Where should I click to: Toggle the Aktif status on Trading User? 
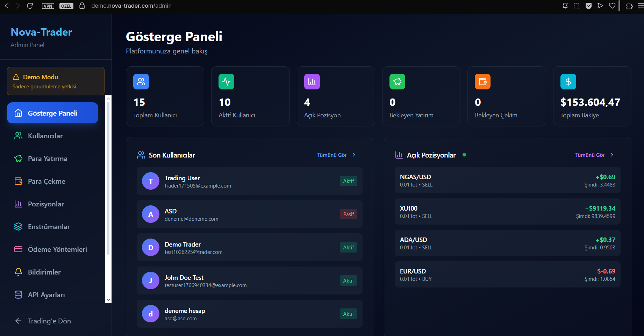click(348, 181)
